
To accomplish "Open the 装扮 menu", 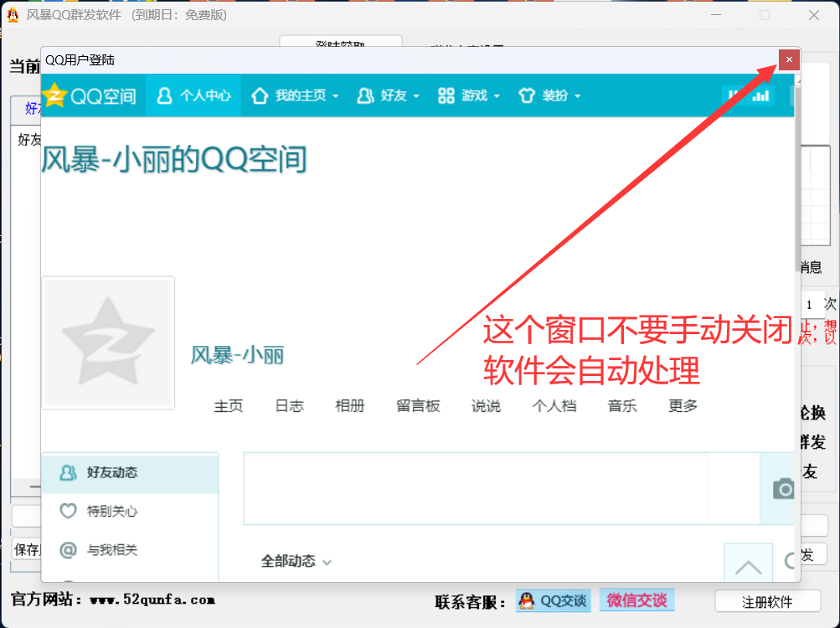I will (x=549, y=95).
